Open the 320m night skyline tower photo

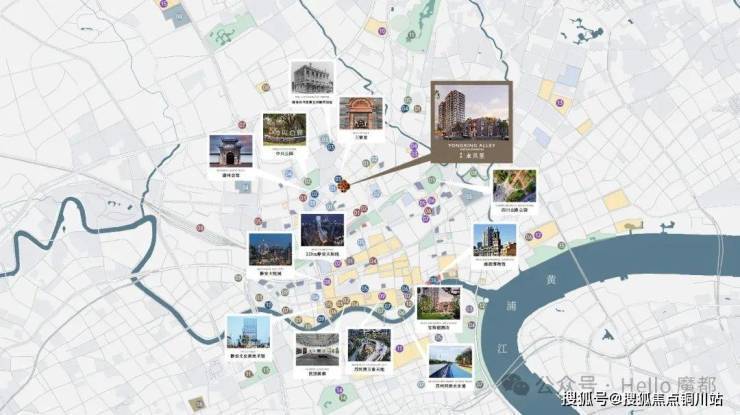coord(322,230)
